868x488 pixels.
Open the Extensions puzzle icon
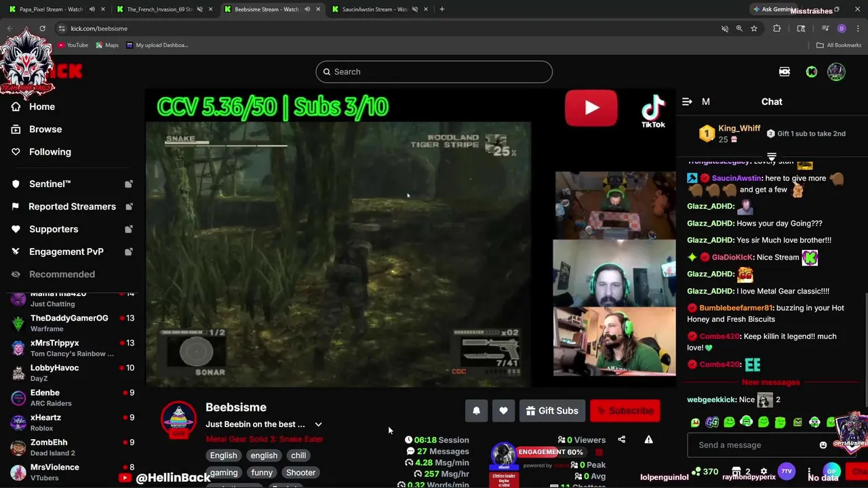[x=777, y=28]
